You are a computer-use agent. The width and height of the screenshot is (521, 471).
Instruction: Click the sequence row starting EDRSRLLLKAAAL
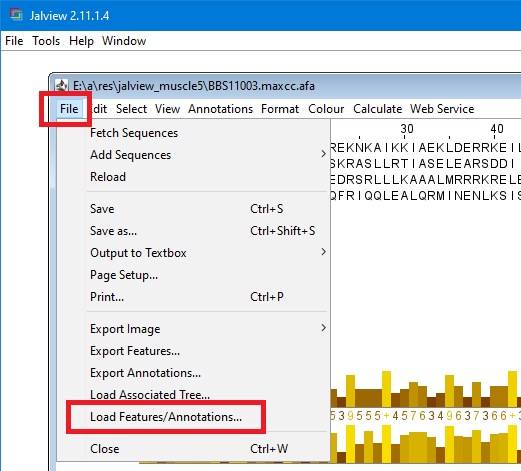pos(426,180)
